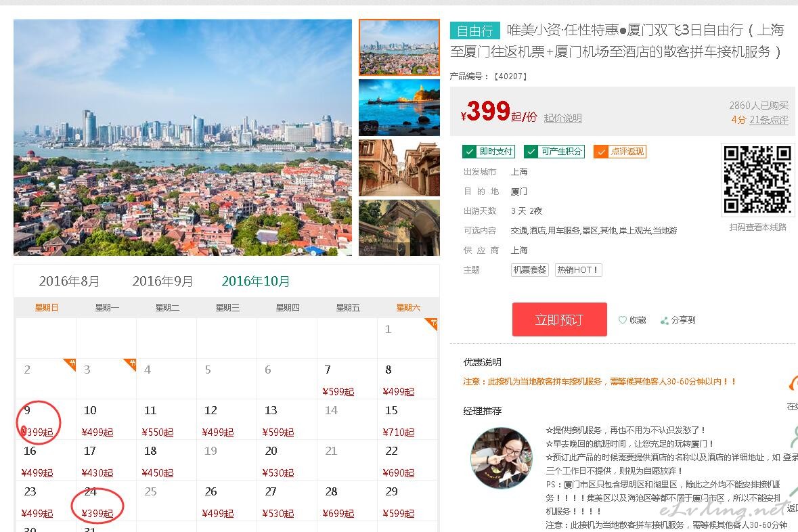Viewport: 798px width, 532px height.
Task: Click the 热销HOT! theme tag
Action: pyautogui.click(x=578, y=270)
